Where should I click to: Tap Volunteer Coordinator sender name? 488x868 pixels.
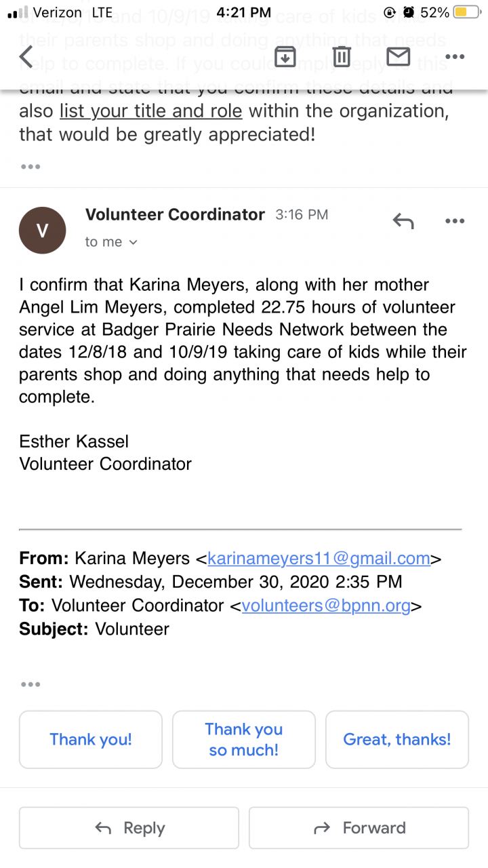coord(175,215)
